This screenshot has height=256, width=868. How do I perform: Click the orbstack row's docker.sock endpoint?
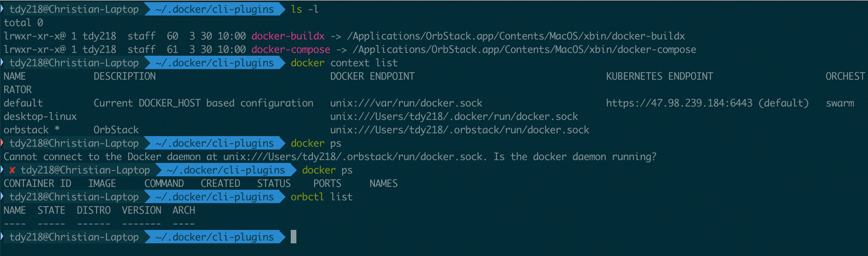(460, 130)
